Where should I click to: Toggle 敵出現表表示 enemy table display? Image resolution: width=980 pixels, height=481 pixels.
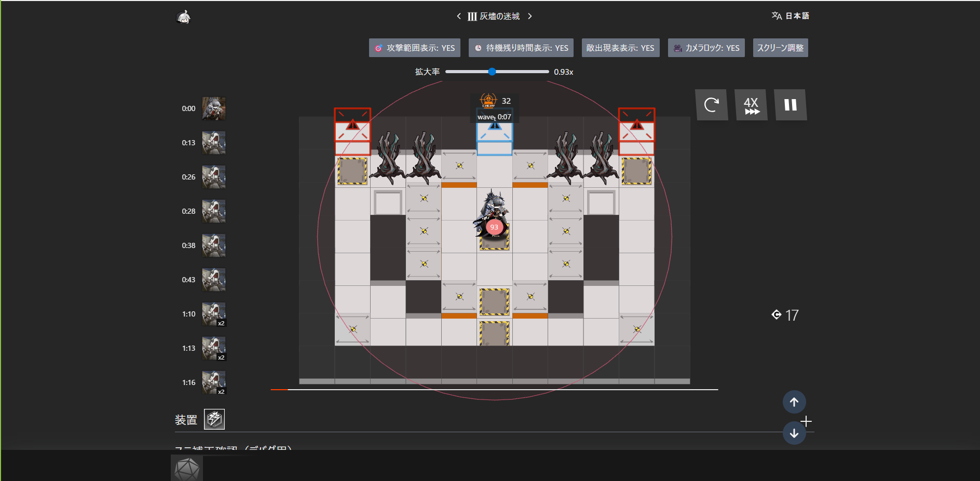(x=620, y=48)
